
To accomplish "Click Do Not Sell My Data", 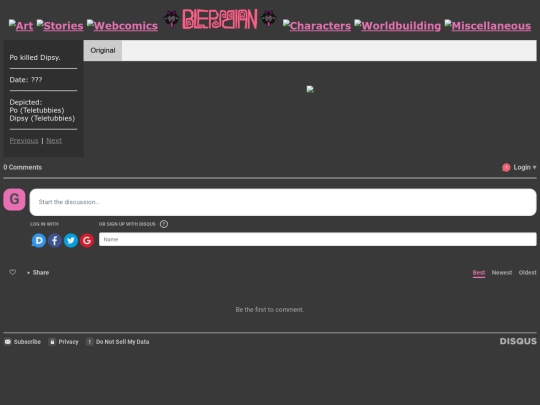I will pos(118,342).
